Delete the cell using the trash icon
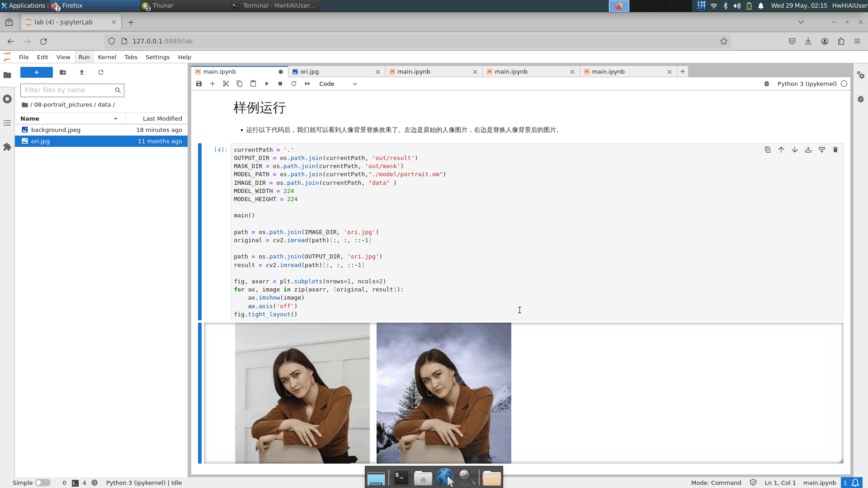 [835, 150]
